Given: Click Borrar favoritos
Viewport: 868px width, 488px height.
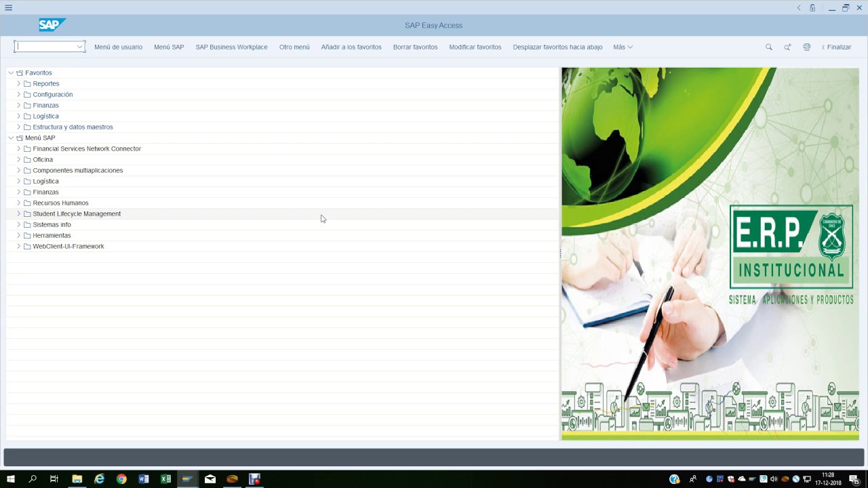Looking at the screenshot, I should (415, 47).
